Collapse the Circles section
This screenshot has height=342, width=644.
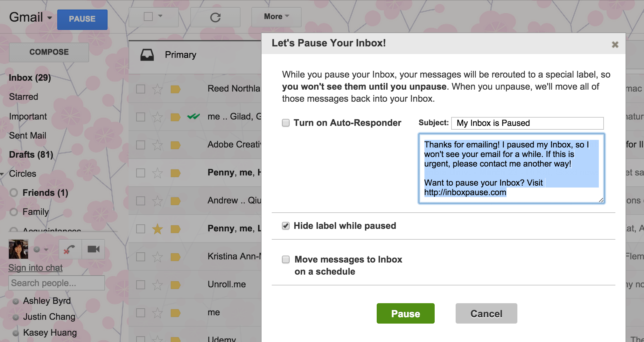pos(3,174)
